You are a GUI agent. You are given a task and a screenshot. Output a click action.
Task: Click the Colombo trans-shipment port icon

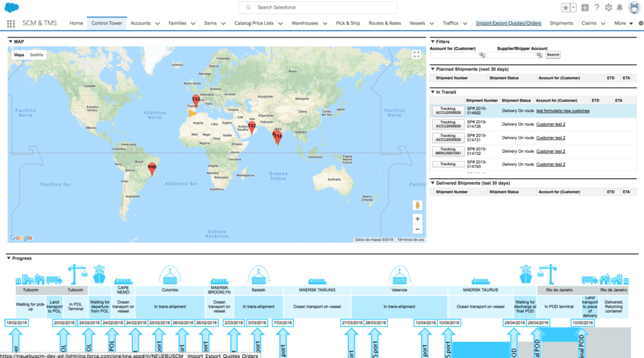(x=169, y=275)
